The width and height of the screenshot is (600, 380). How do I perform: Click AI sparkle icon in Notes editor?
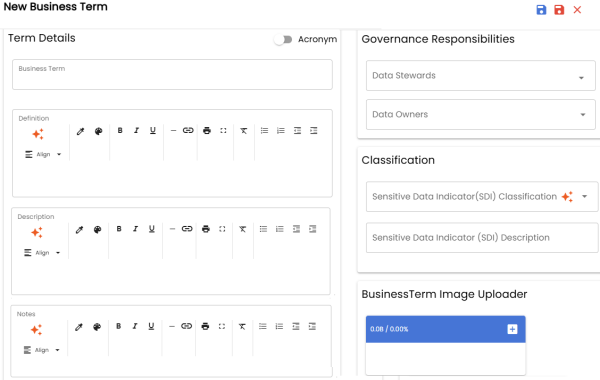point(36,329)
